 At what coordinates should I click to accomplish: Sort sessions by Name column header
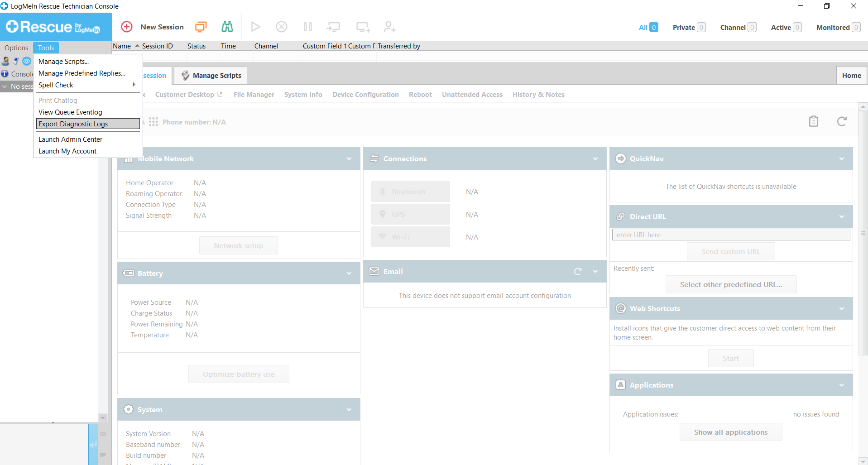[x=126, y=46]
